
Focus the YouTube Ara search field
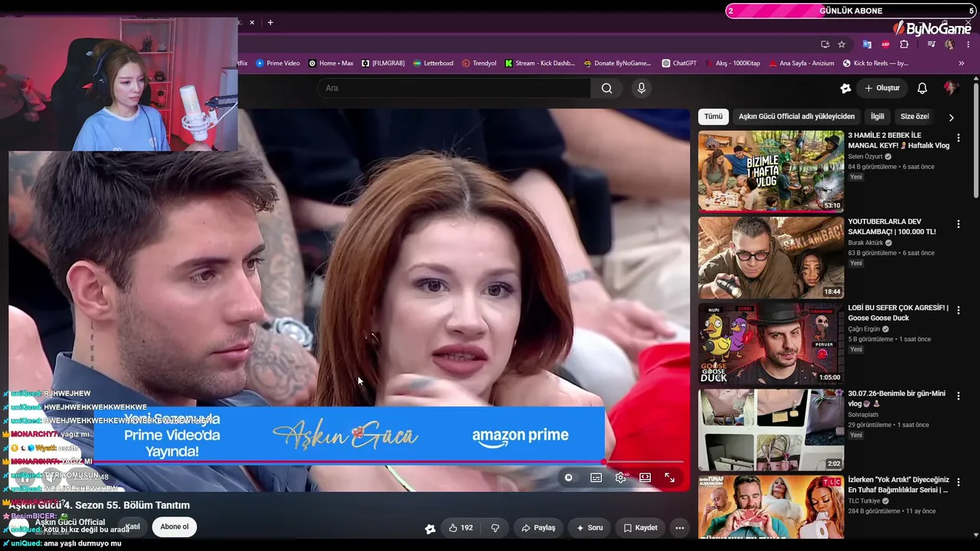click(454, 88)
